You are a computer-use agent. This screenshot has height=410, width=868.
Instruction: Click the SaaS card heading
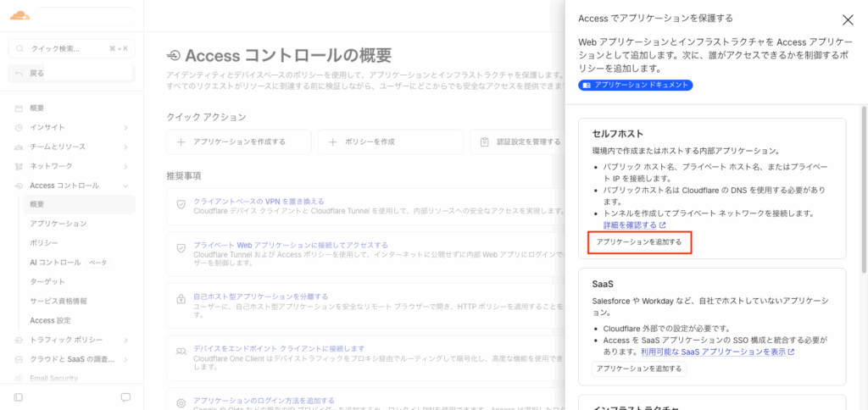(x=603, y=284)
